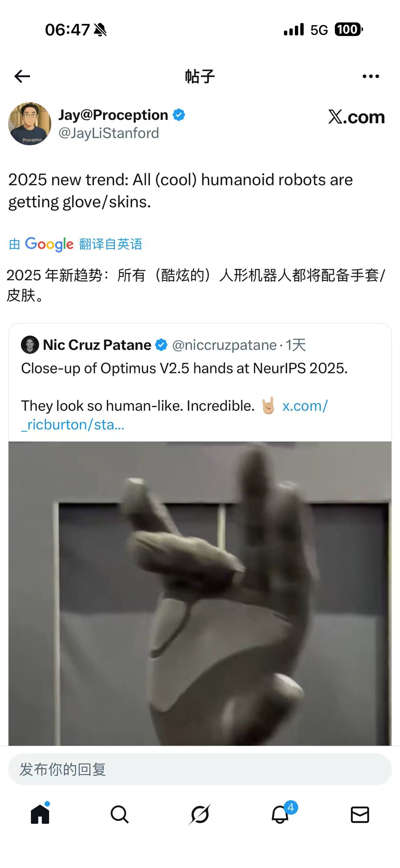Tap Nic Cruz Patane's small avatar
Viewport: 400px width, 868px height.
coord(30,345)
